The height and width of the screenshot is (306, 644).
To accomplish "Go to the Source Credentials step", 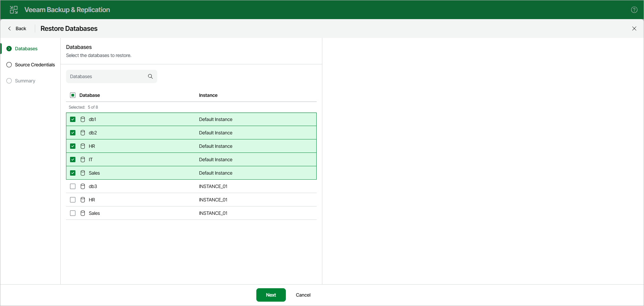I will click(x=35, y=65).
